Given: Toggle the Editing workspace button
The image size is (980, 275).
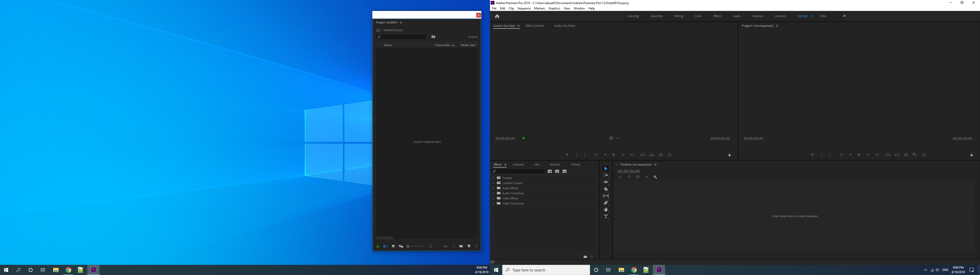Looking at the screenshot, I should tap(678, 16).
